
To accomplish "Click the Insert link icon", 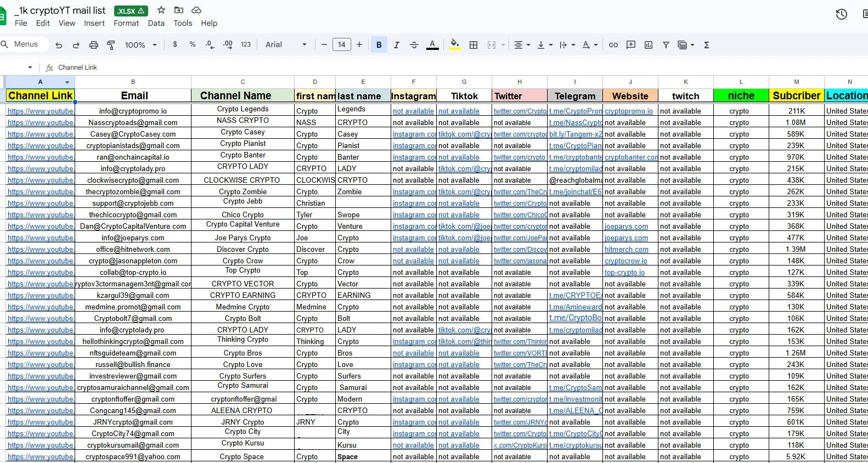I will [613, 45].
